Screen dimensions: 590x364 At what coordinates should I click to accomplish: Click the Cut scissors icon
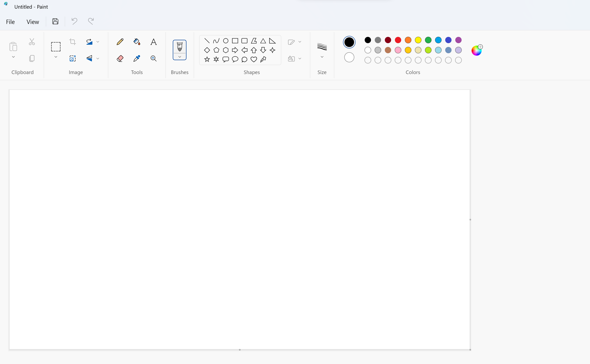[32, 41]
